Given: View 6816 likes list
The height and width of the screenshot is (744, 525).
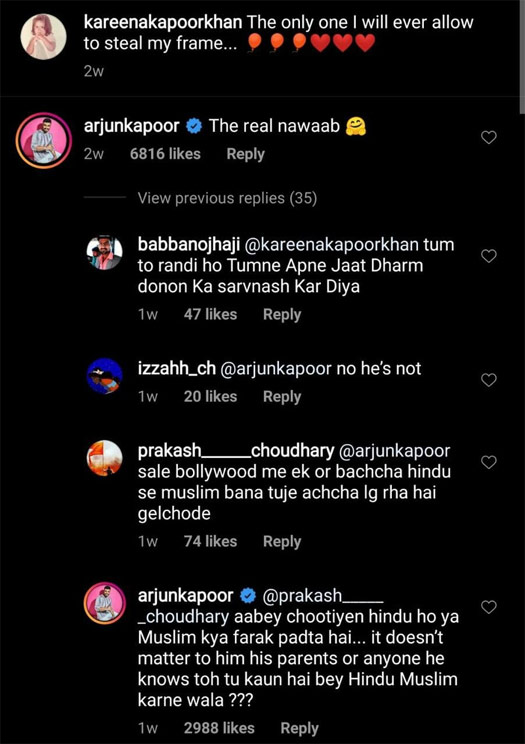Looking at the screenshot, I should (165, 154).
